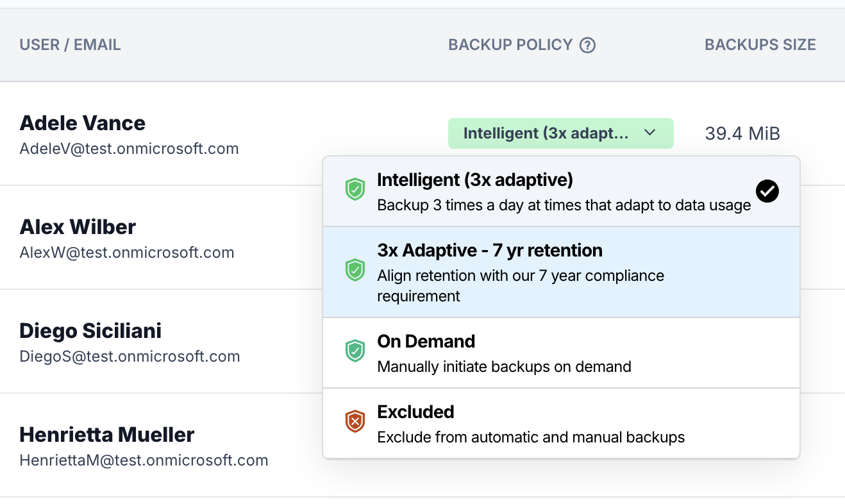Click the Backup Policy help question-mark icon
Viewport: 845px width, 504px height.
pyautogui.click(x=587, y=45)
